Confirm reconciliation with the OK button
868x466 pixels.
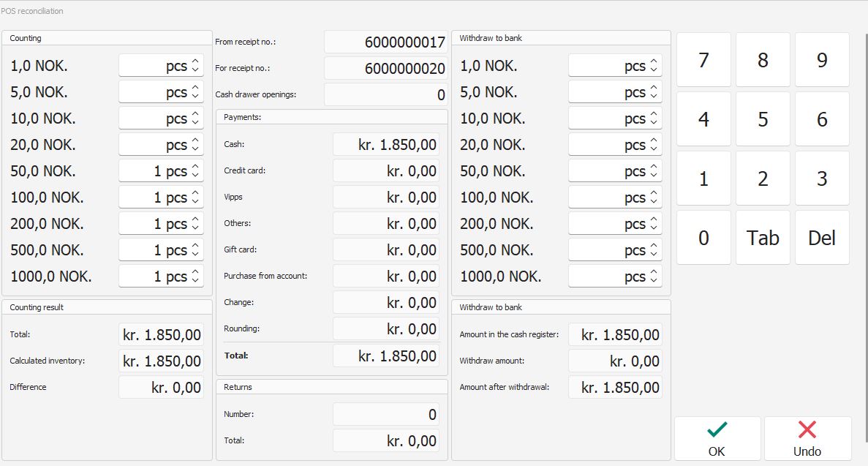click(717, 438)
